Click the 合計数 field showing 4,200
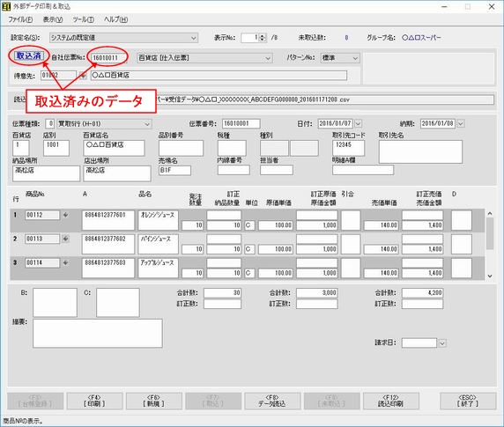This screenshot has width=504, height=427. click(x=422, y=293)
